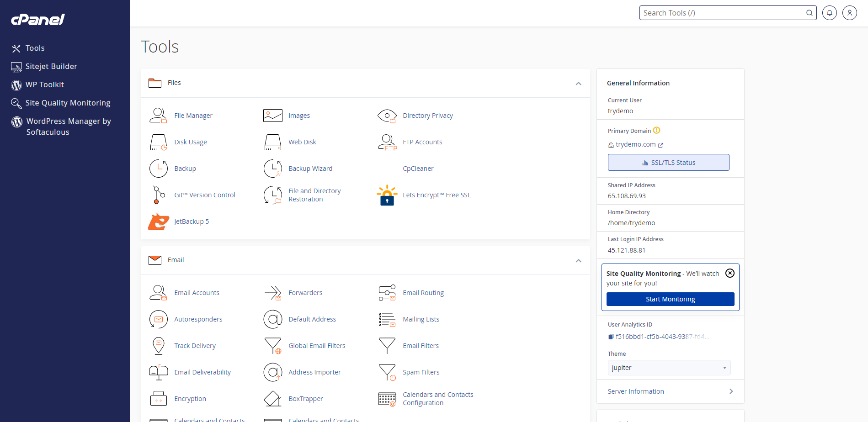Screen dimensions: 868x422
Task: Open the user account menu icon
Action: (849, 13)
